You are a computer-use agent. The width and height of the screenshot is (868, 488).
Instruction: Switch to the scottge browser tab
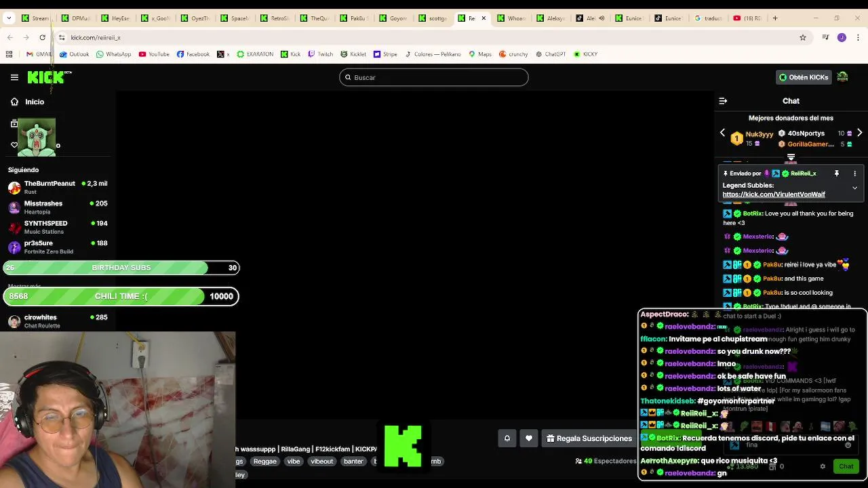433,18
